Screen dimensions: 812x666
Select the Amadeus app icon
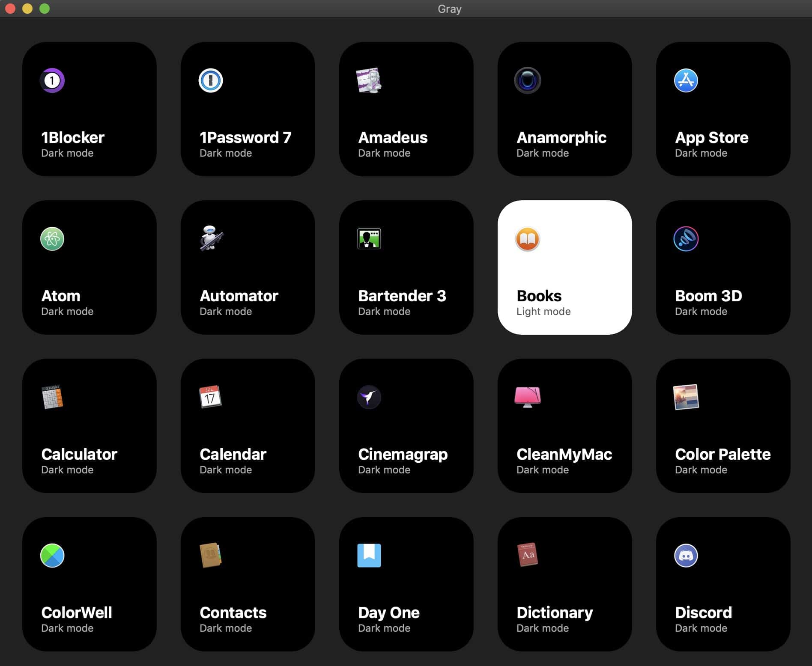(369, 80)
